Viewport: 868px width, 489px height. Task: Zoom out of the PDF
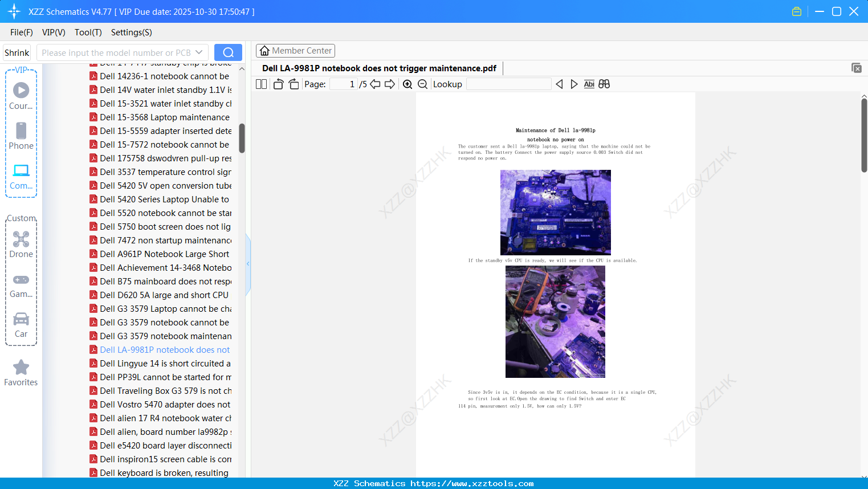pyautogui.click(x=422, y=84)
